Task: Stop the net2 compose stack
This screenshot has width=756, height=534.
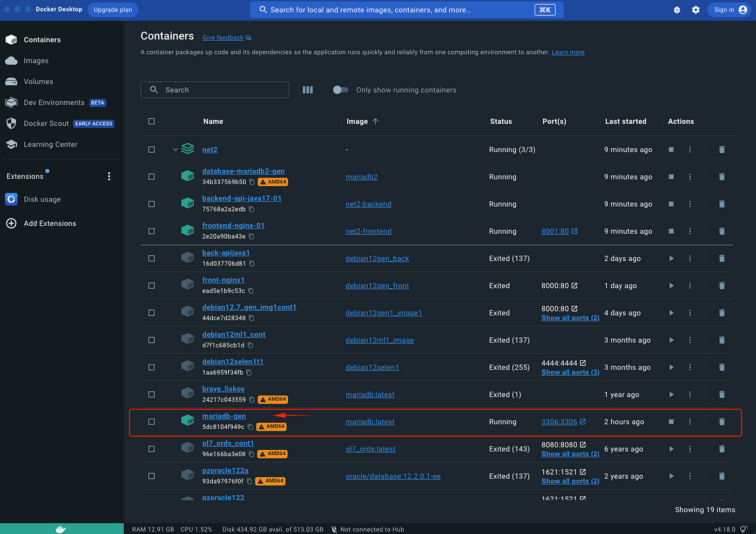Action: [671, 150]
